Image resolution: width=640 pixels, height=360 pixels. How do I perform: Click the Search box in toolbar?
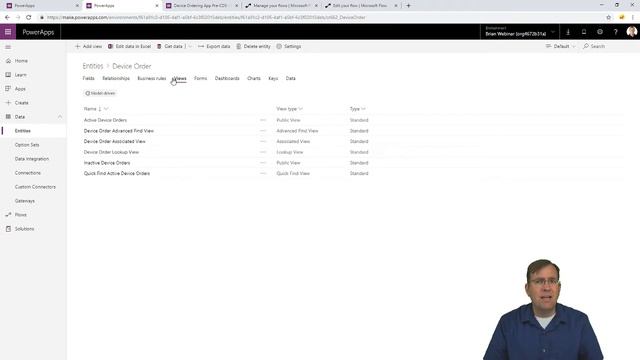tap(594, 47)
